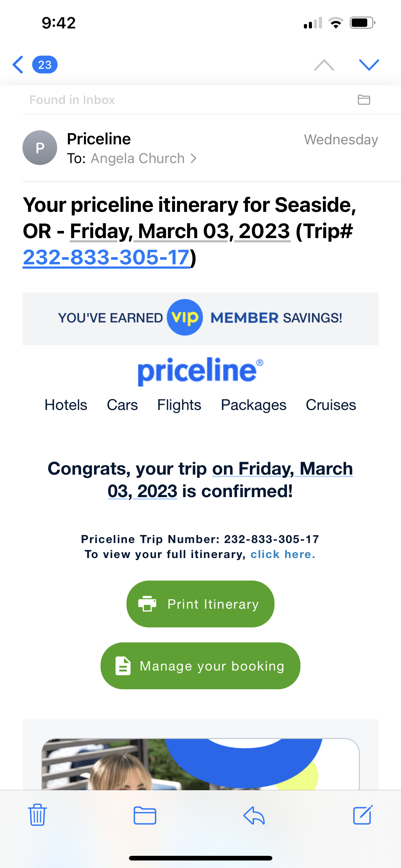
Task: Open the Cars menu link
Action: [x=122, y=405]
